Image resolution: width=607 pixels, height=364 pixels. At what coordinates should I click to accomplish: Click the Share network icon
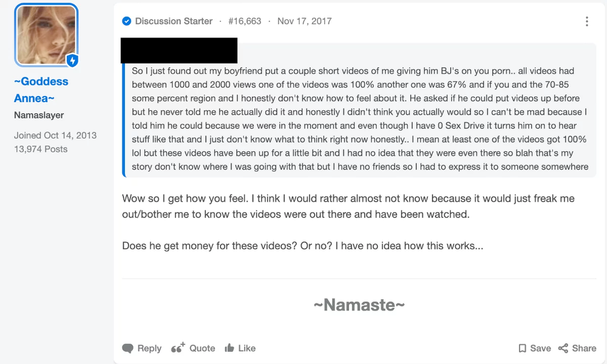[x=563, y=348]
